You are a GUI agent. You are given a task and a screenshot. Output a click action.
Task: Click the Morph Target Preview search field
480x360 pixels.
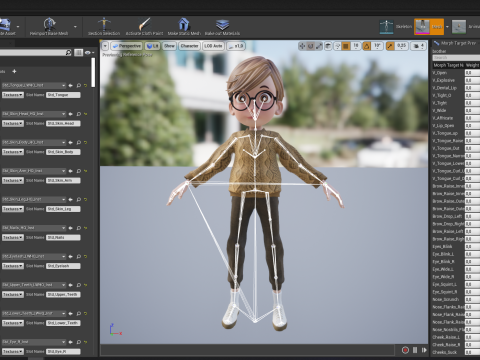(x=456, y=58)
